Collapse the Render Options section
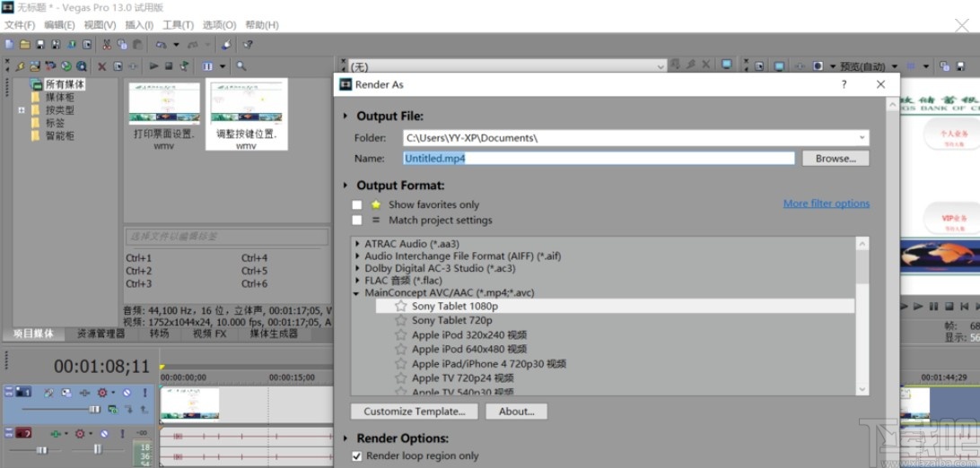Screen dimensions: 980x468 pyautogui.click(x=345, y=438)
